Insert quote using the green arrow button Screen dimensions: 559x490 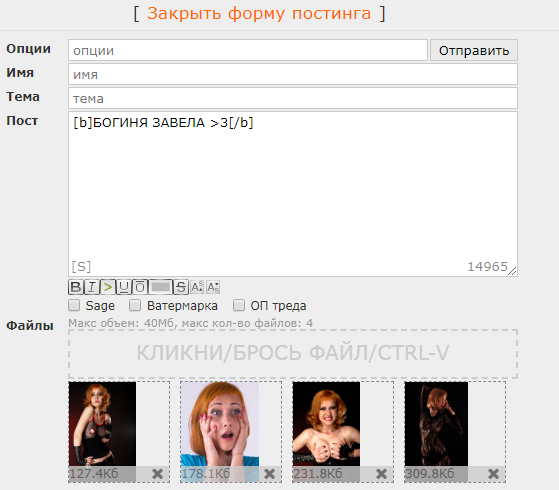pyautogui.click(x=108, y=287)
